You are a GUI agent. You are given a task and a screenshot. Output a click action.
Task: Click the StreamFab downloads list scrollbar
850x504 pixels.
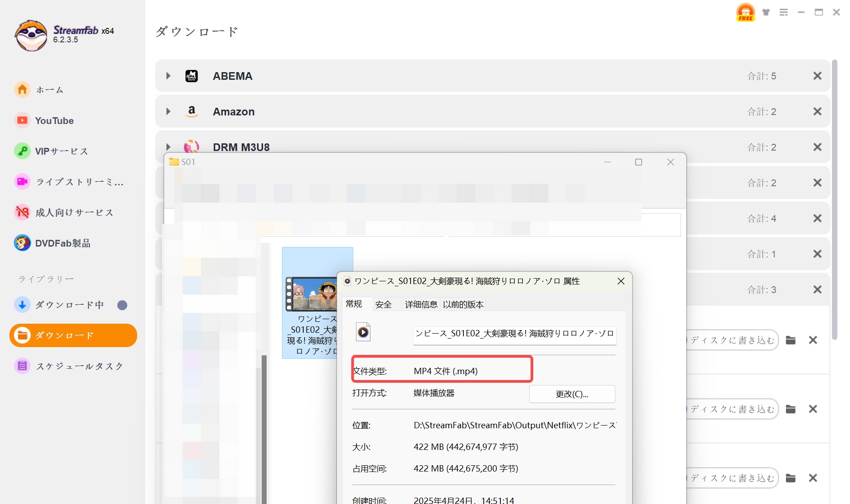point(835,200)
